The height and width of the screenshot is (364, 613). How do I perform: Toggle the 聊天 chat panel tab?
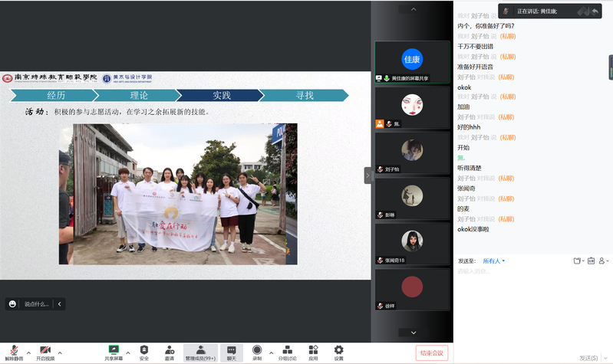tap(231, 352)
